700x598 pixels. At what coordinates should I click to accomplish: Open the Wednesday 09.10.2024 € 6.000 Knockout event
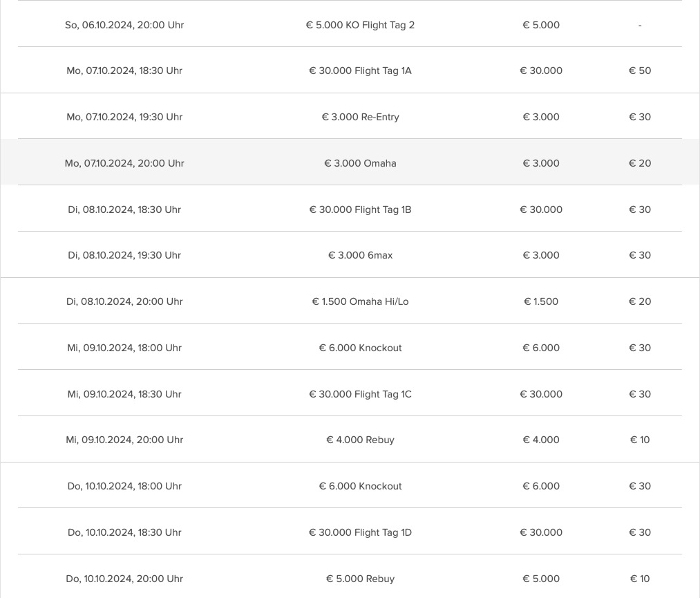pyautogui.click(x=360, y=348)
